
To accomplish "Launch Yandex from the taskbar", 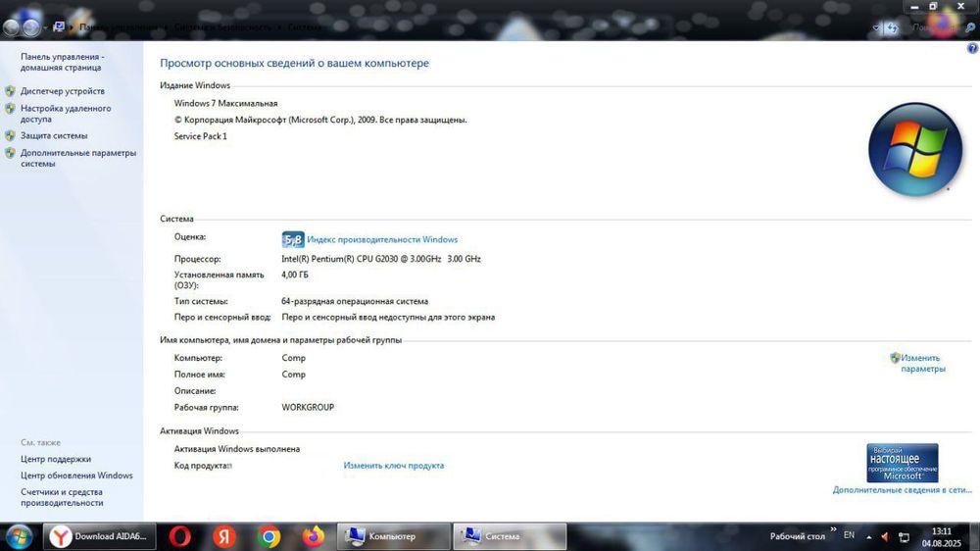I will click(224, 536).
